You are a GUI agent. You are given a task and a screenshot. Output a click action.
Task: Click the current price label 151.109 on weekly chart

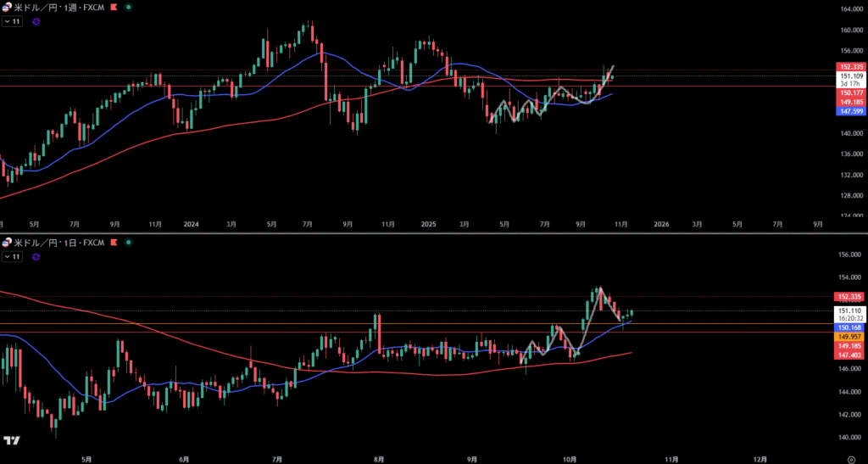point(850,75)
